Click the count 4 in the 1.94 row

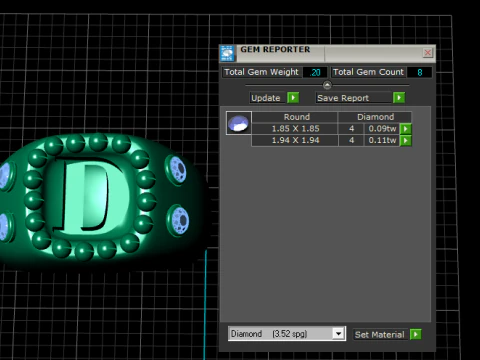351,140
